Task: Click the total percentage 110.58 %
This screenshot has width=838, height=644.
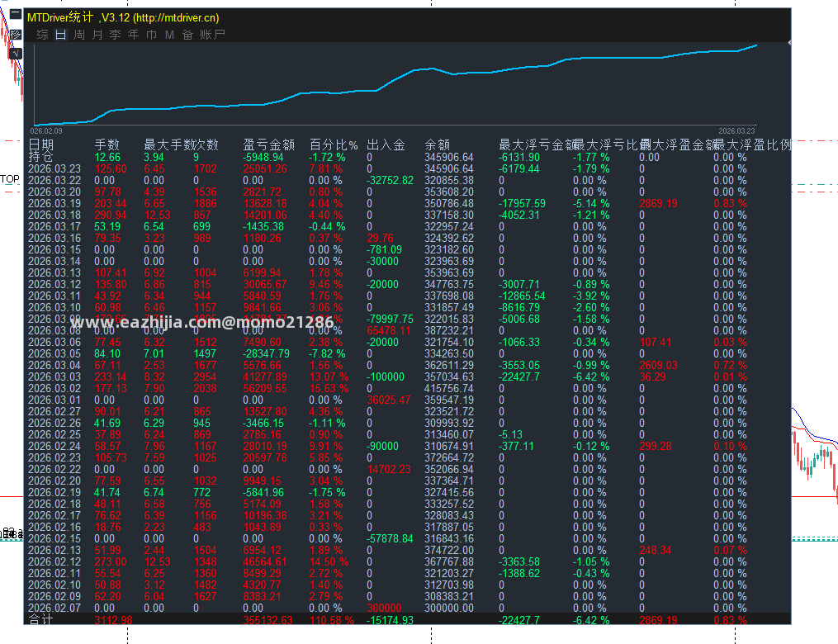Action: 331,620
